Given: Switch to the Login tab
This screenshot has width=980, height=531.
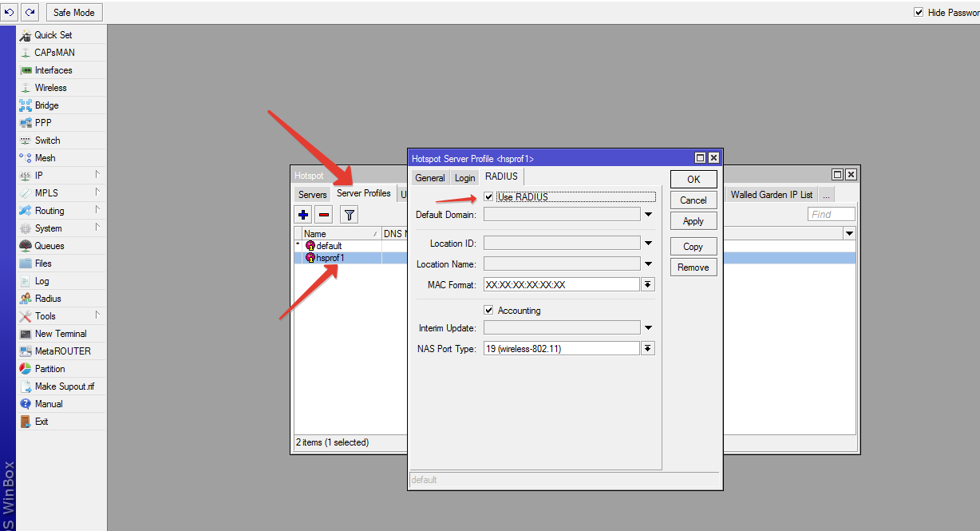Looking at the screenshot, I should 464,178.
